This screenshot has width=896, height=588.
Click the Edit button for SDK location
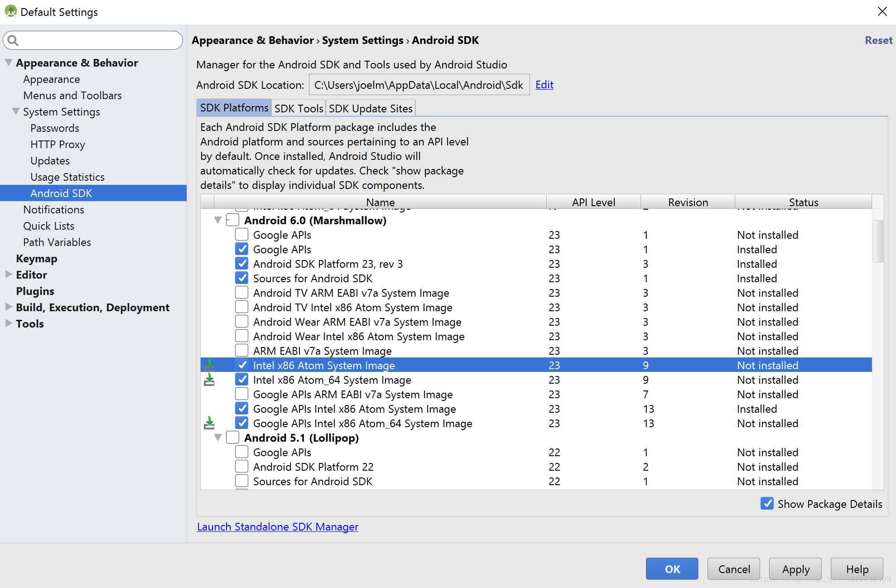pos(544,84)
